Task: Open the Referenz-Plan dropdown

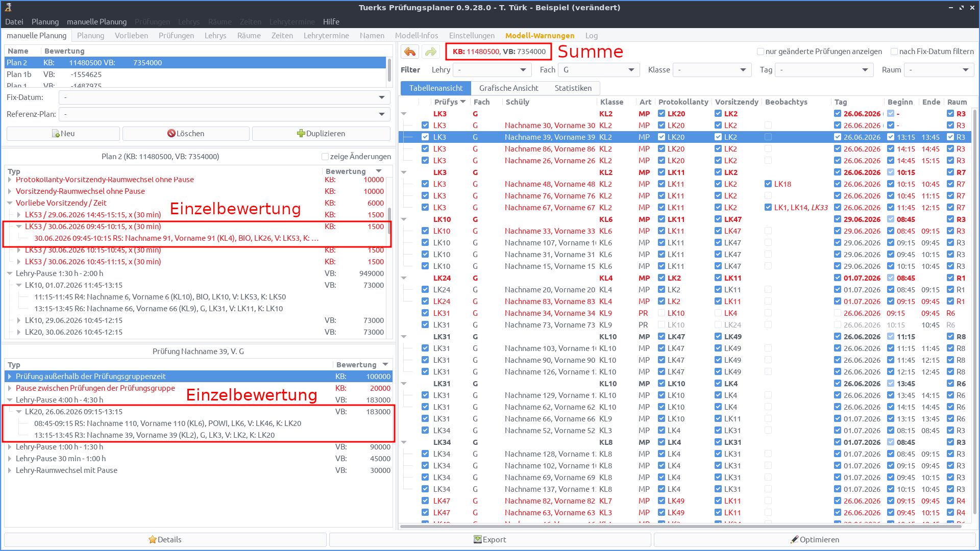Action: pyautogui.click(x=381, y=114)
